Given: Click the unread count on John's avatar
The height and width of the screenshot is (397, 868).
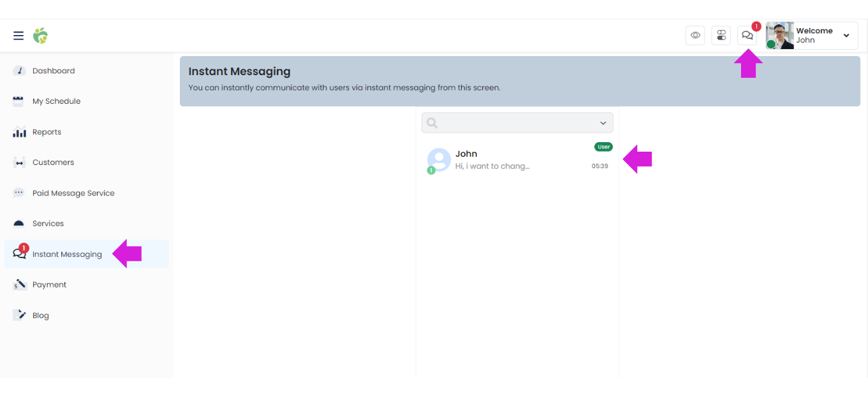Looking at the screenshot, I should tap(431, 170).
